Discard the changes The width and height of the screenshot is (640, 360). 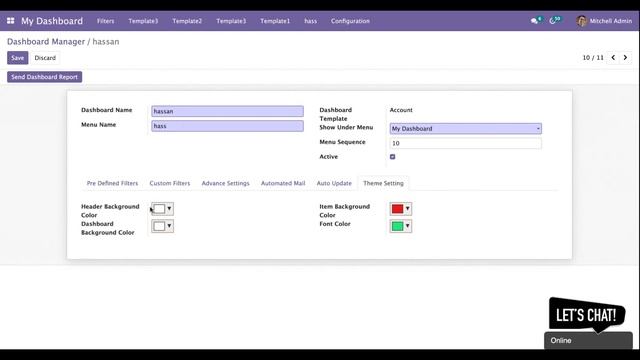click(x=45, y=58)
